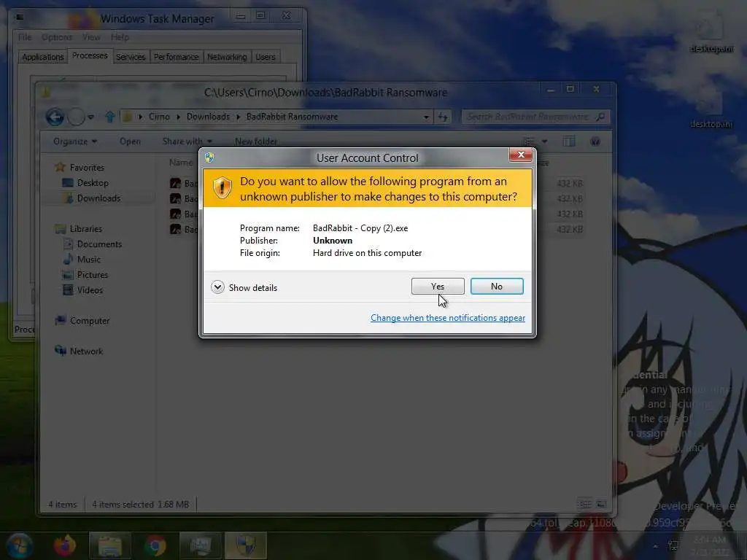Open View menu in Task Manager
747x560 pixels.
(91, 37)
